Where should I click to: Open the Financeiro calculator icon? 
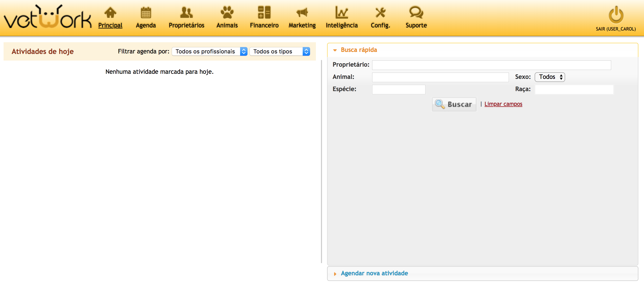(264, 12)
